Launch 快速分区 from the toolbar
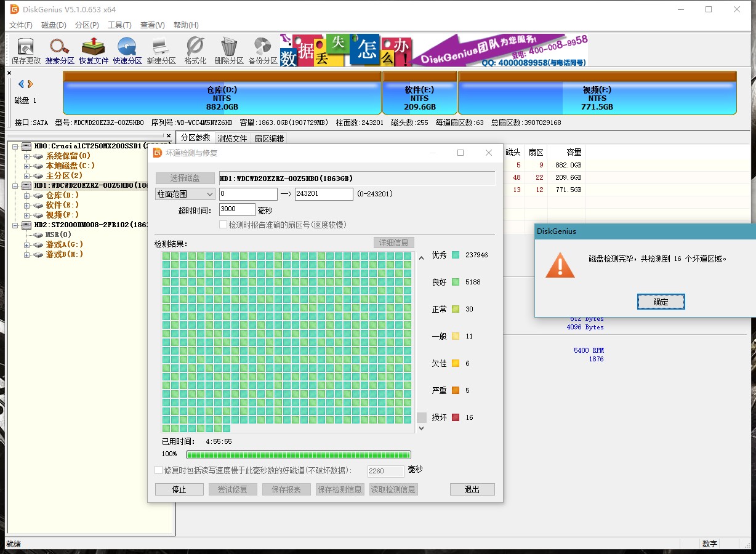 click(x=127, y=51)
